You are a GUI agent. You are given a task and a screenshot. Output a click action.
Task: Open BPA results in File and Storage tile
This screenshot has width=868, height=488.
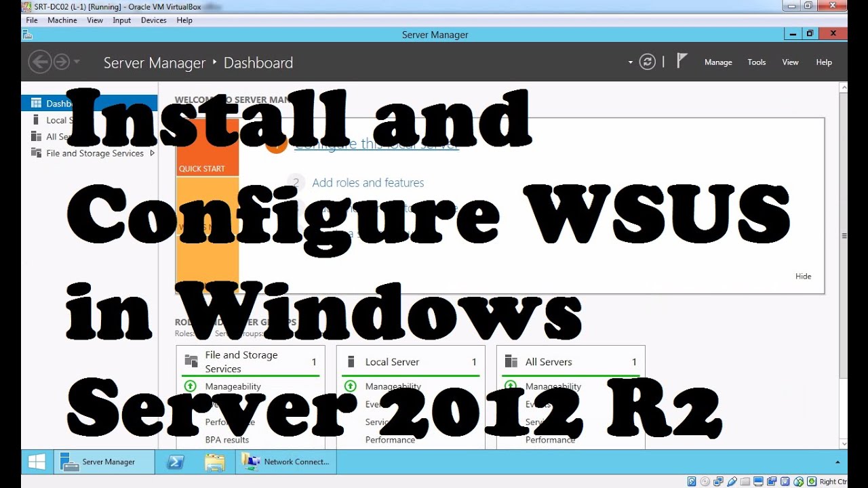[227, 440]
